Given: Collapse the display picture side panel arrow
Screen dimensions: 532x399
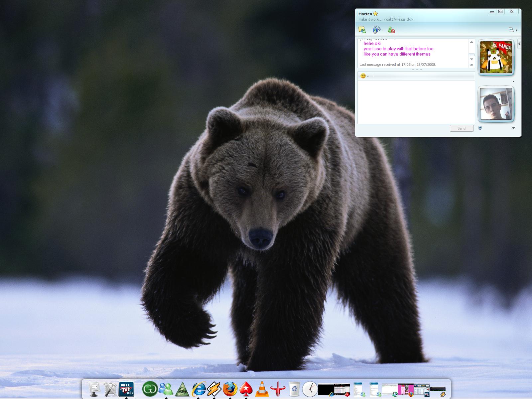Looking at the screenshot, I should click(x=519, y=44).
